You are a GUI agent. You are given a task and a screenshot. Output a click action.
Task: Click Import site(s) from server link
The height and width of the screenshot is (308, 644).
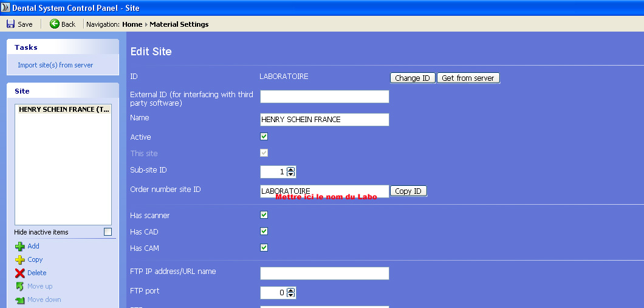tap(55, 65)
